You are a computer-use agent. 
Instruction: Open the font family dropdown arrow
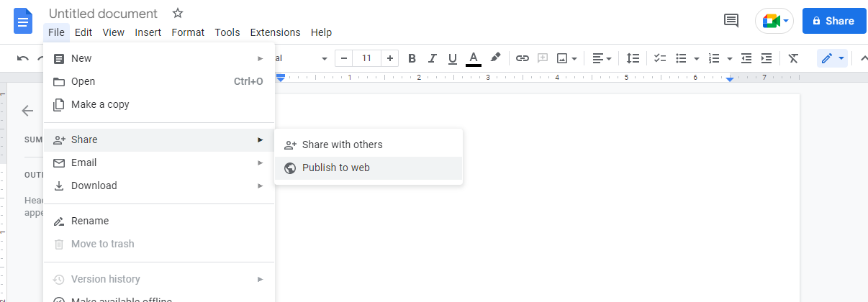click(x=325, y=58)
